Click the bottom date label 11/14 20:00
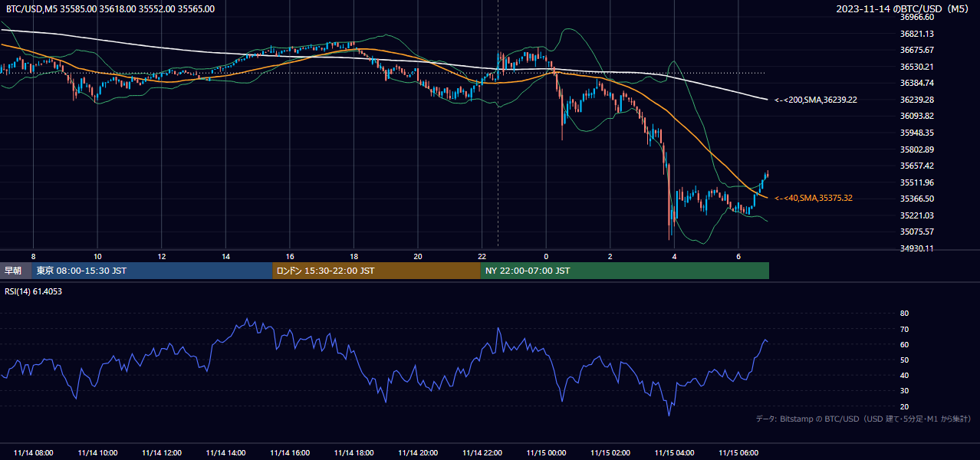 click(x=418, y=453)
